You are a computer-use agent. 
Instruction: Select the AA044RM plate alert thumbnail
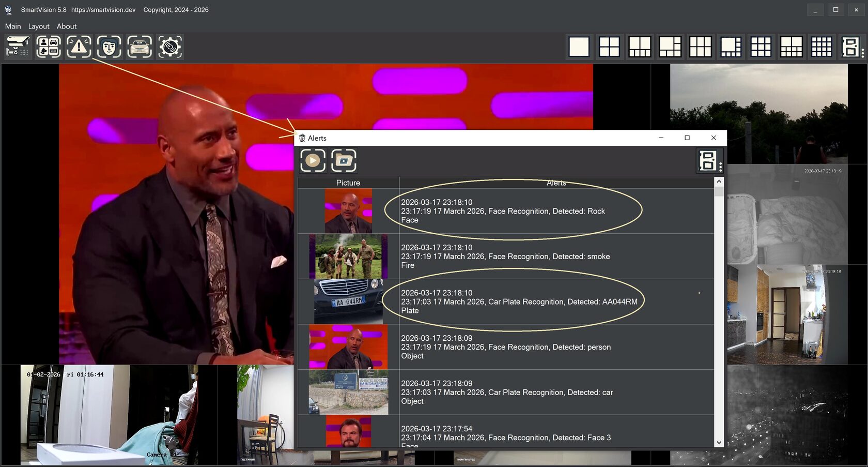348,302
